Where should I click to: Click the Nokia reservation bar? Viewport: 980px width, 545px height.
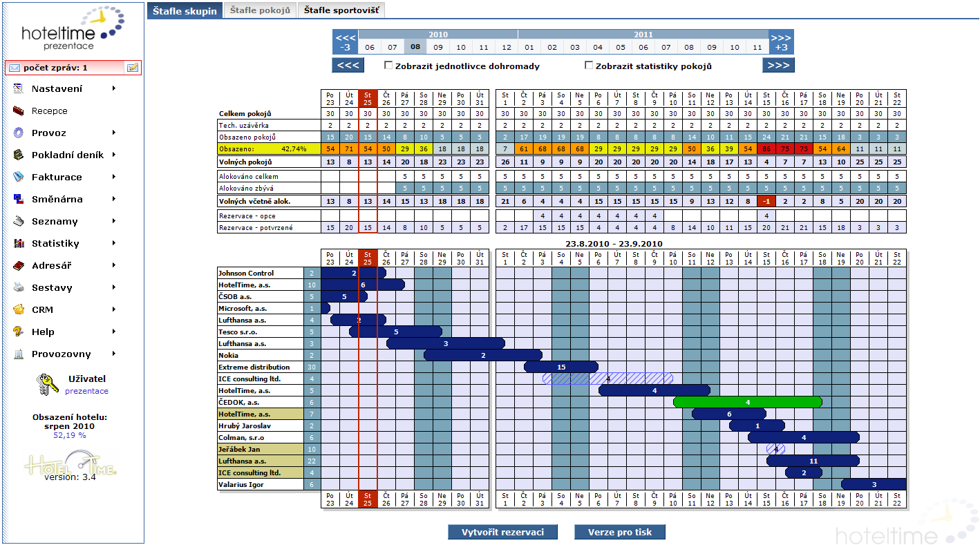pyautogui.click(x=482, y=355)
